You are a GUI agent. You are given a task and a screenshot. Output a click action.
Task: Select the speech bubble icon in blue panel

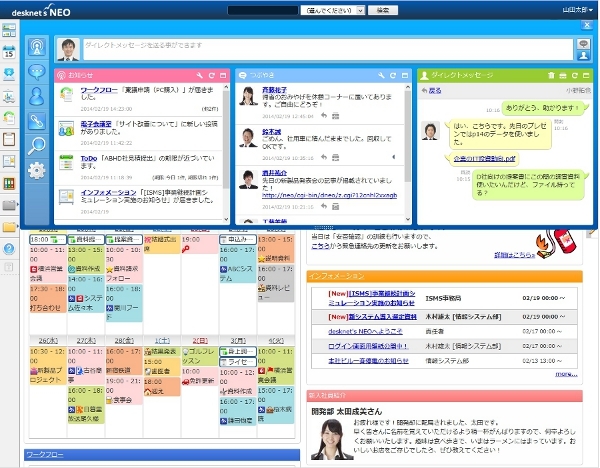tap(37, 72)
